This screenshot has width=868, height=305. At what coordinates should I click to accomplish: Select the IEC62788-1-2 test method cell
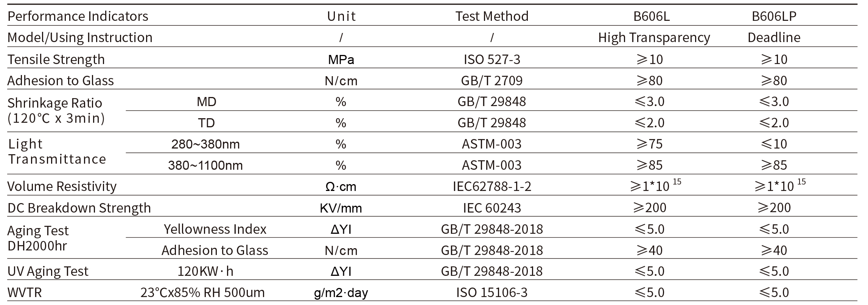click(492, 186)
